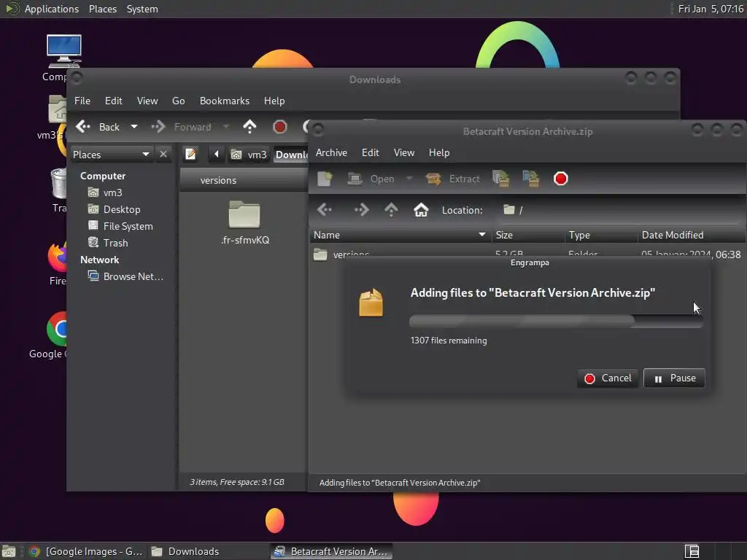Expand the Forward history dropdown arrow
The width and height of the screenshot is (747, 560).
click(226, 127)
